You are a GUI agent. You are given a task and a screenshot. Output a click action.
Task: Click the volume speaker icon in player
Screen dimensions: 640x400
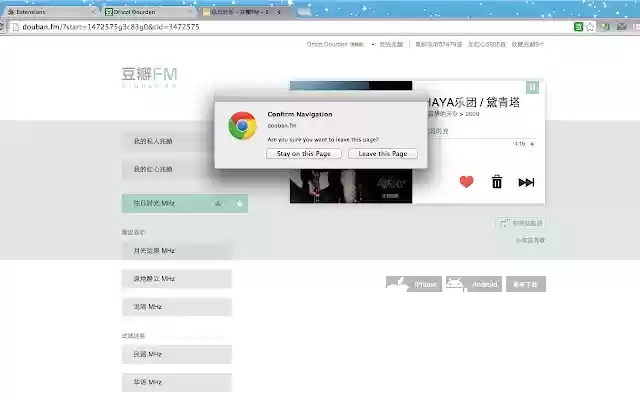pyautogui.click(x=532, y=144)
